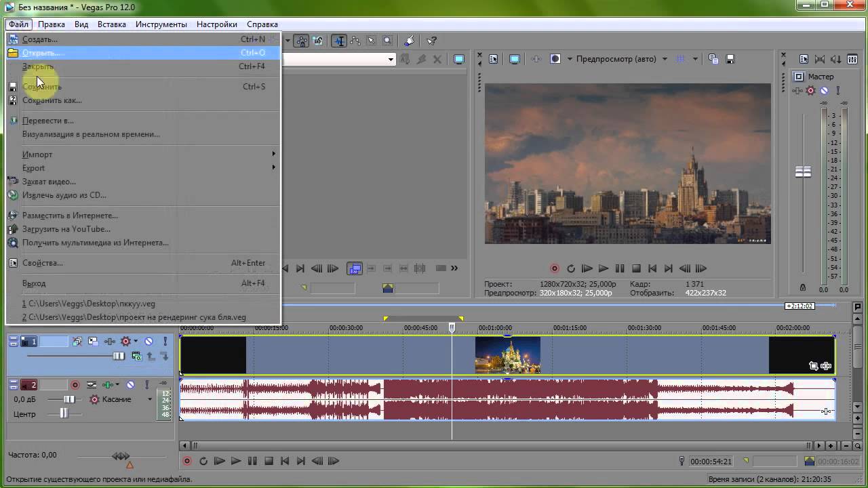
Task: Choose Открыть... from the File menu
Action: [x=143, y=53]
